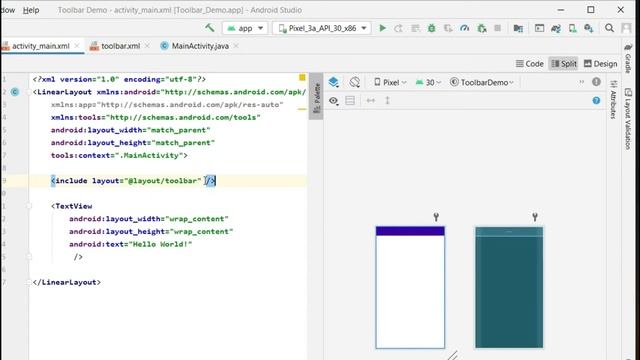Switch editor to Split view
The height and width of the screenshot is (360, 640).
click(563, 64)
